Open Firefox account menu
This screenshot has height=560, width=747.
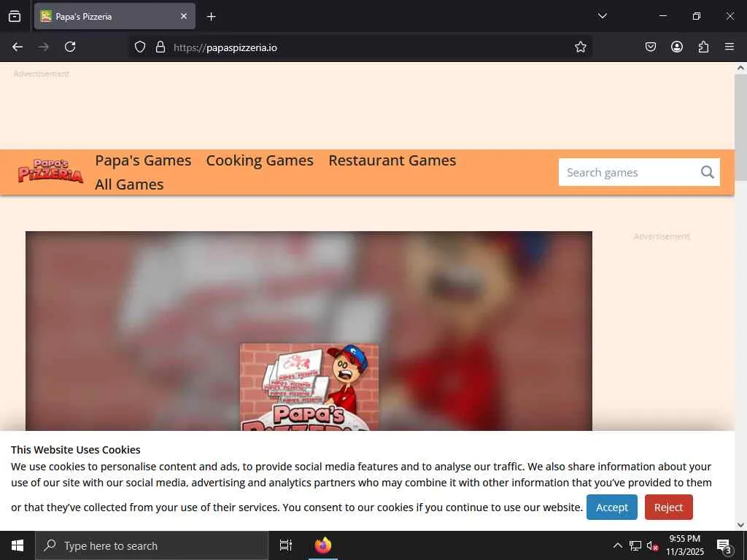[676, 47]
